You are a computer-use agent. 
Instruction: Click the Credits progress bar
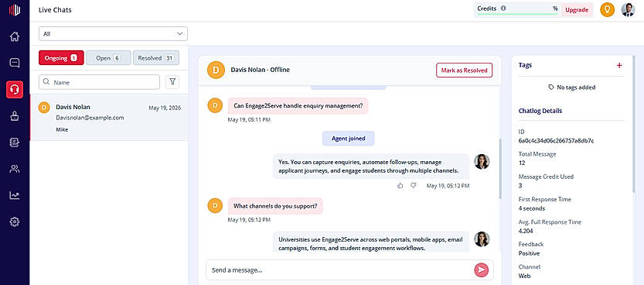pos(517,14)
